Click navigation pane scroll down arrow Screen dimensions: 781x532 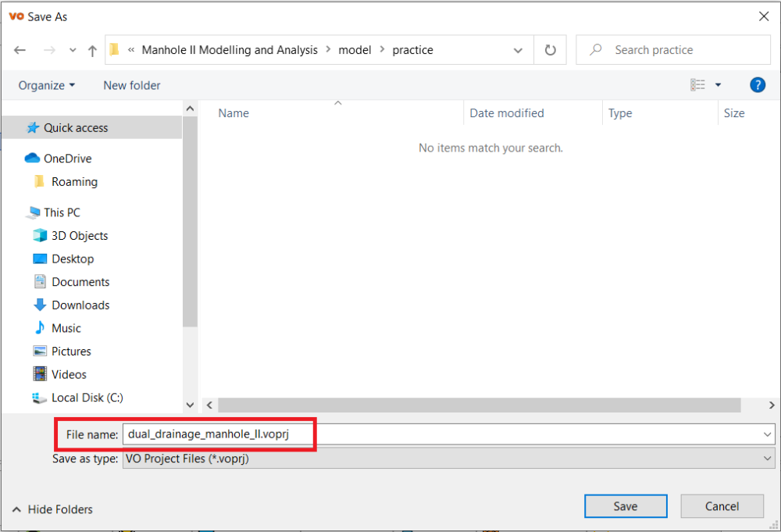click(x=190, y=405)
